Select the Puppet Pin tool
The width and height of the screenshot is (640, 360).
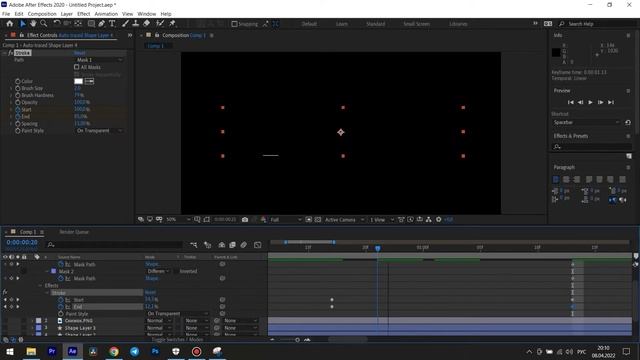pos(172,24)
